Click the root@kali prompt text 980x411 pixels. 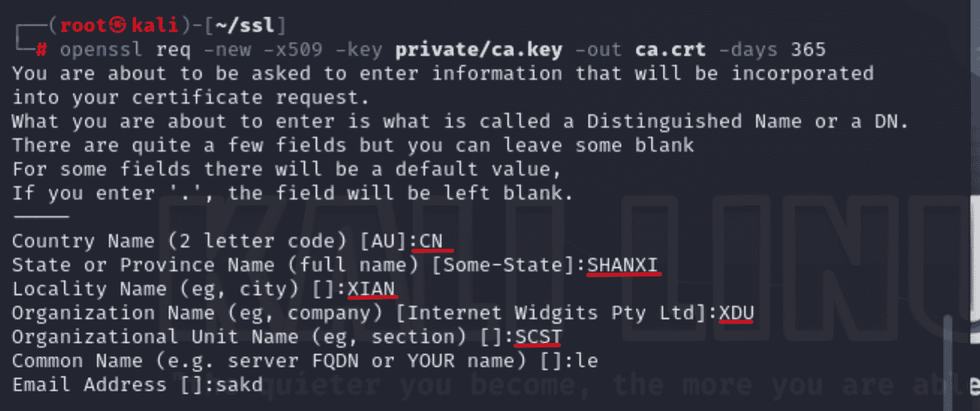[x=120, y=26]
